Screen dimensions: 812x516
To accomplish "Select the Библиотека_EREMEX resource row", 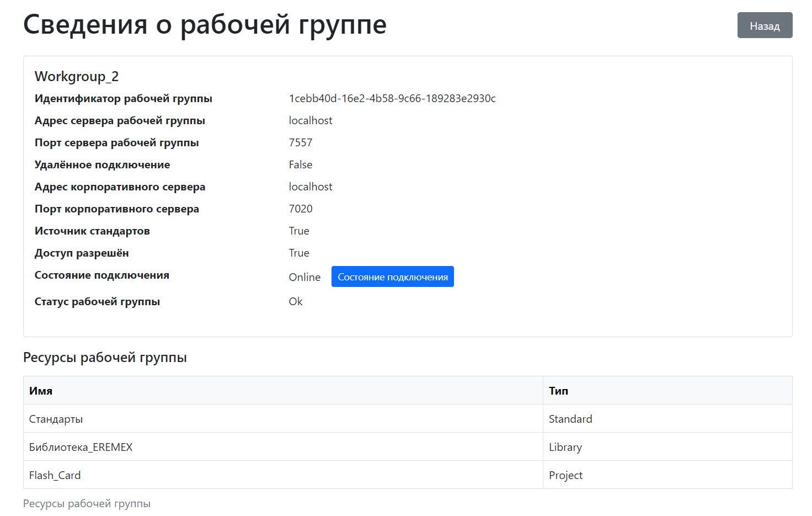I will [x=81, y=446].
